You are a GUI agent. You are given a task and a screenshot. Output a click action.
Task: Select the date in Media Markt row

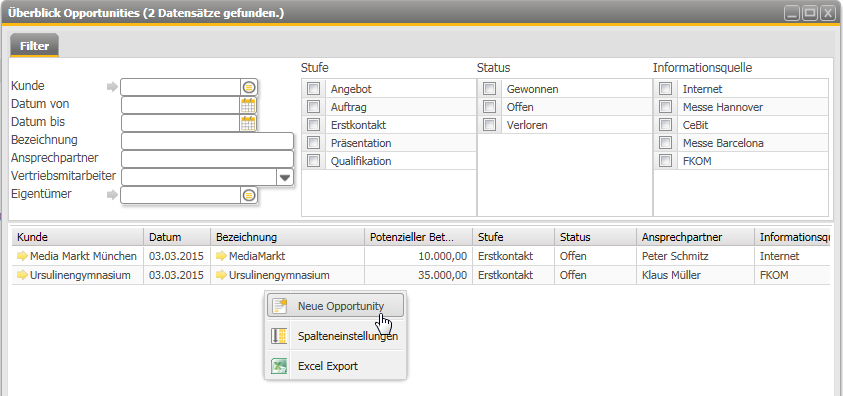[x=177, y=256]
